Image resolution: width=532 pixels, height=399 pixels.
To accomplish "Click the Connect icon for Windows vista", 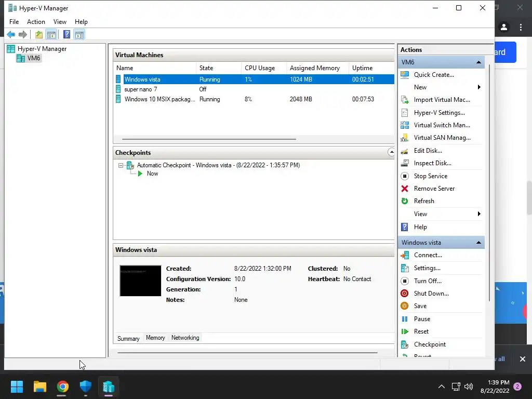I will pos(405,255).
